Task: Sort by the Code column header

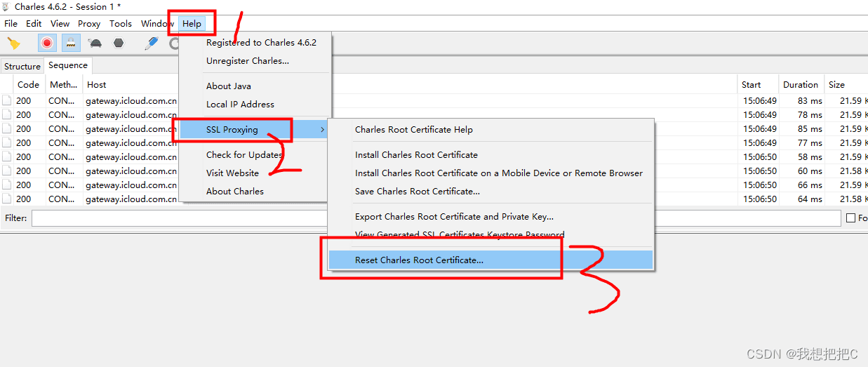Action: tap(29, 84)
